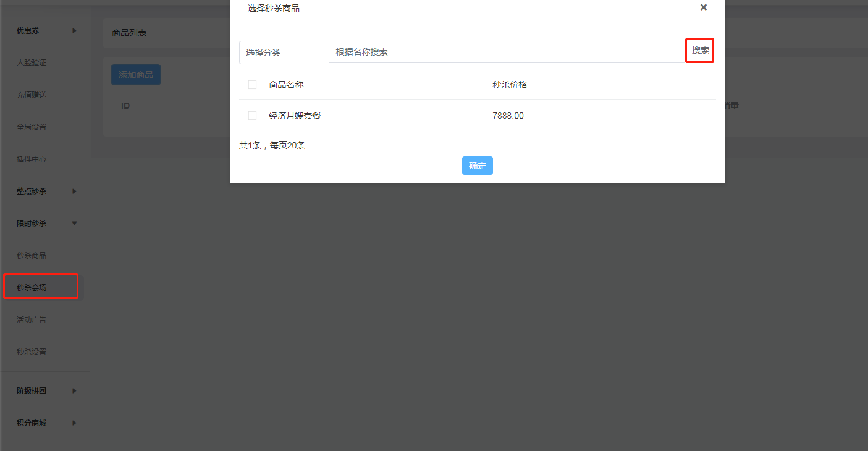Select 秒杀会场 submenu item

[x=32, y=287]
